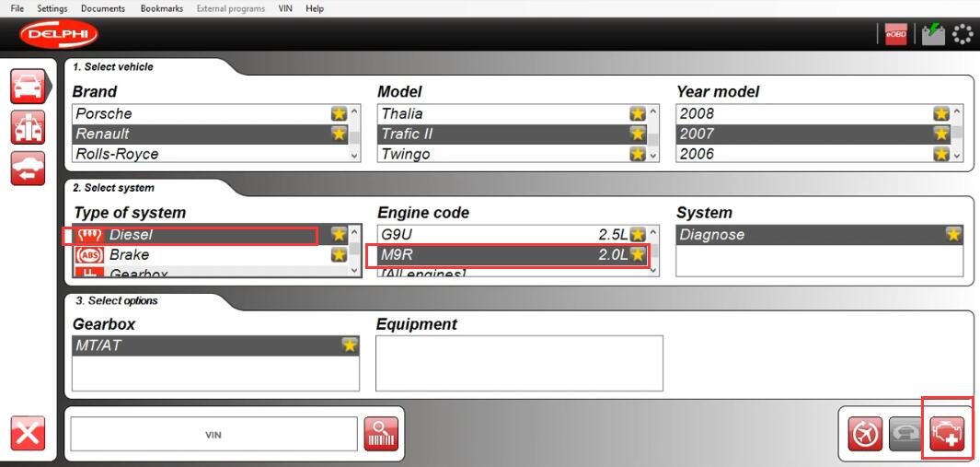This screenshot has width=980, height=467.
Task: Toggle favorite star for G9U engine
Action: (x=638, y=235)
